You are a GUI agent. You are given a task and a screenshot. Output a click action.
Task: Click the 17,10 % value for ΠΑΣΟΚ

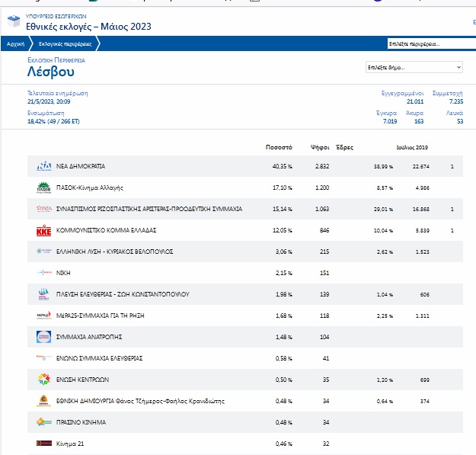[282, 187]
